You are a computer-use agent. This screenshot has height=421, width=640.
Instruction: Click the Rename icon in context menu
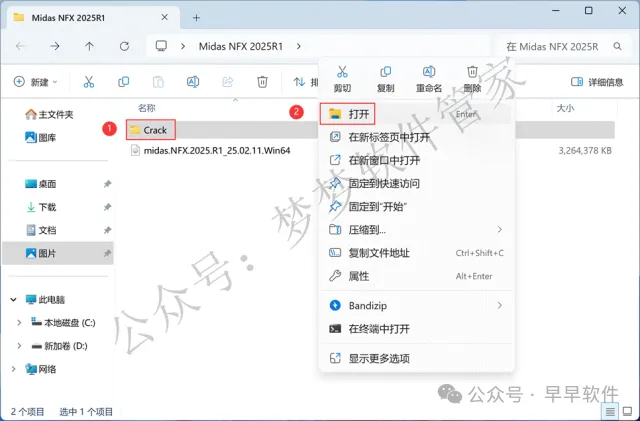point(429,72)
